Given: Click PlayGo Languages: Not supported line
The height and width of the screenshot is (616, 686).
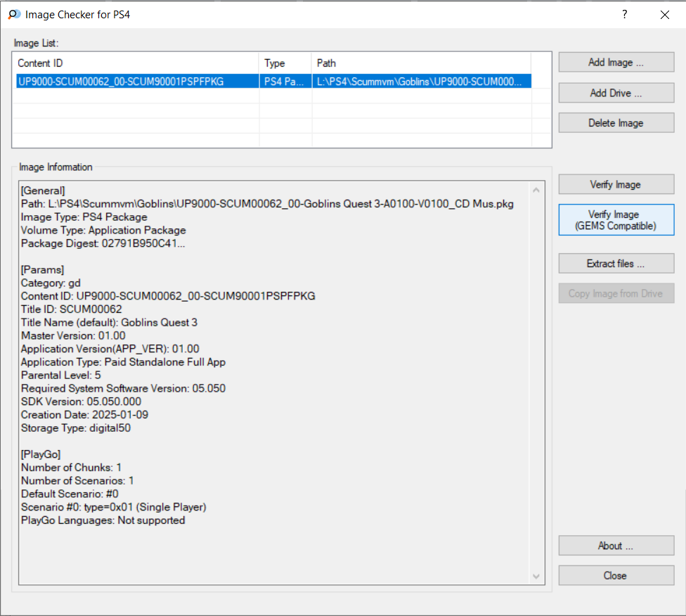Looking at the screenshot, I should [x=103, y=520].
